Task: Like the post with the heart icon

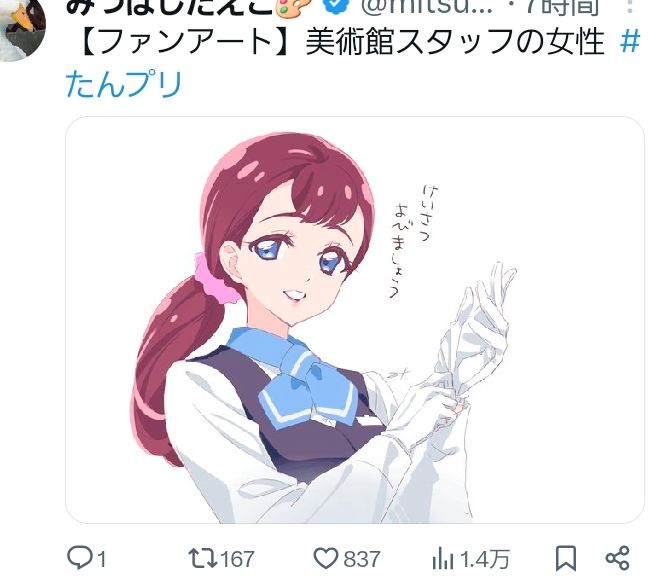Action: click(x=326, y=558)
